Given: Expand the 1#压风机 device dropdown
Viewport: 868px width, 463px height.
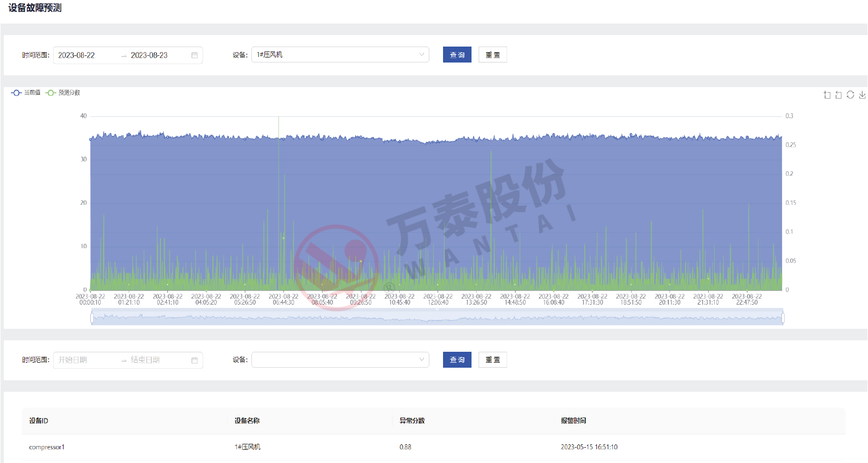Looking at the screenshot, I should pyautogui.click(x=340, y=55).
